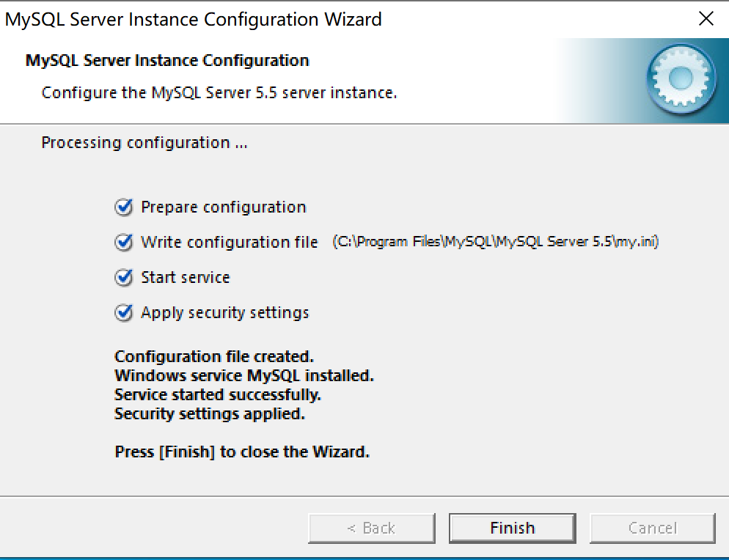The image size is (729, 560).
Task: Select the my.ini configuration file path text
Action: (496, 242)
